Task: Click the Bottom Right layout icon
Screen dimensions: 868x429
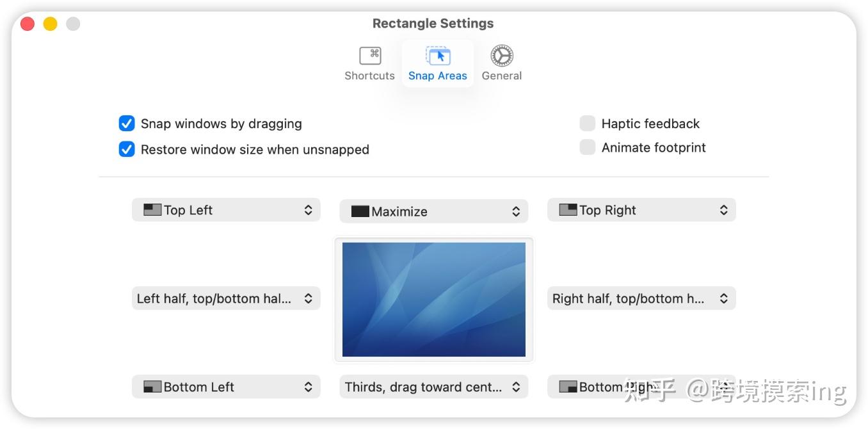Action: click(x=568, y=387)
